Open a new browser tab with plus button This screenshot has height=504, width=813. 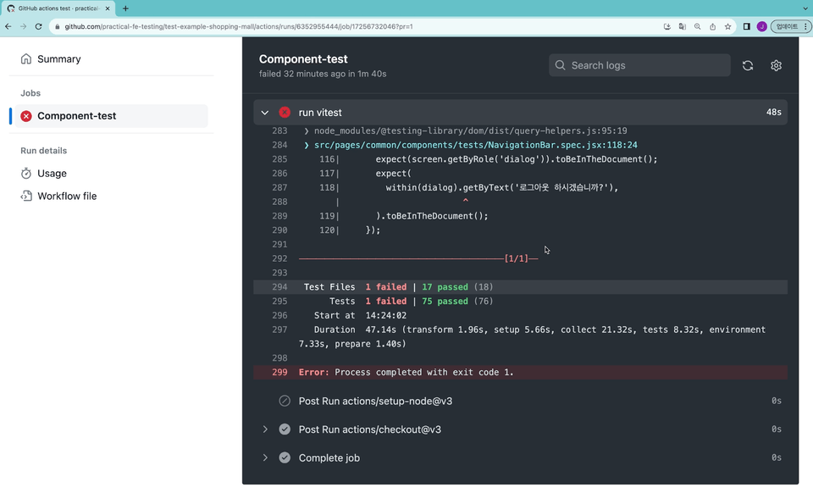point(125,8)
